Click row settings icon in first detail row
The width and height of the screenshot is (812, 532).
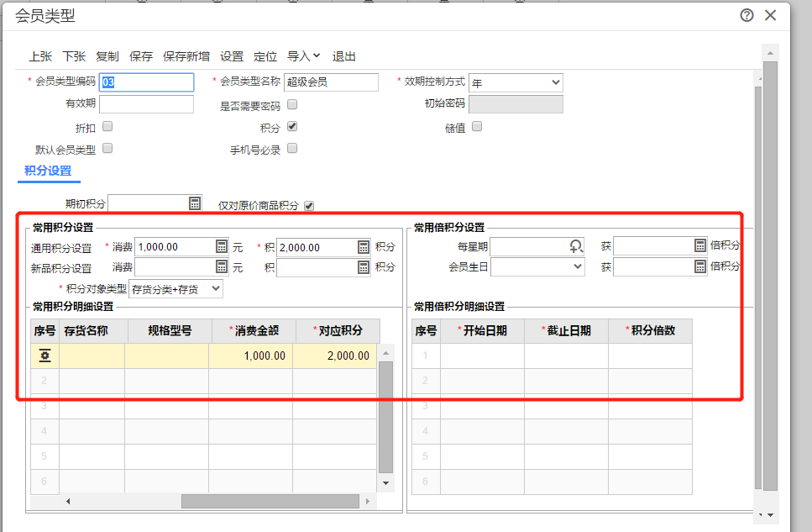[x=45, y=356]
